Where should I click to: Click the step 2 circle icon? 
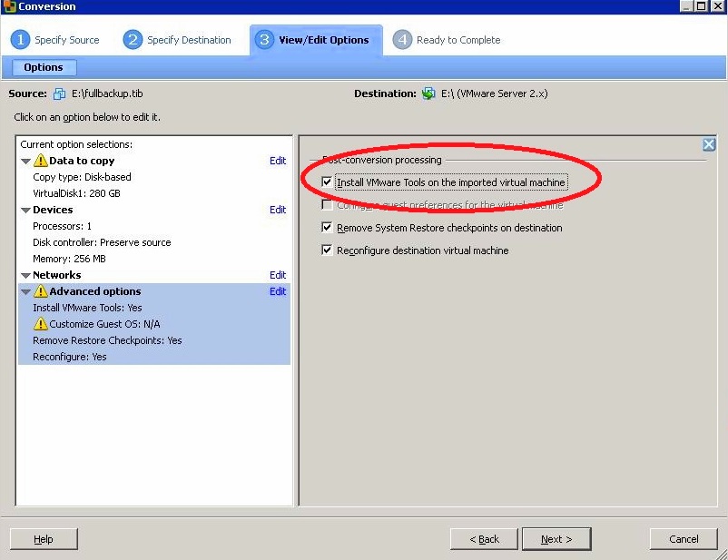[133, 40]
